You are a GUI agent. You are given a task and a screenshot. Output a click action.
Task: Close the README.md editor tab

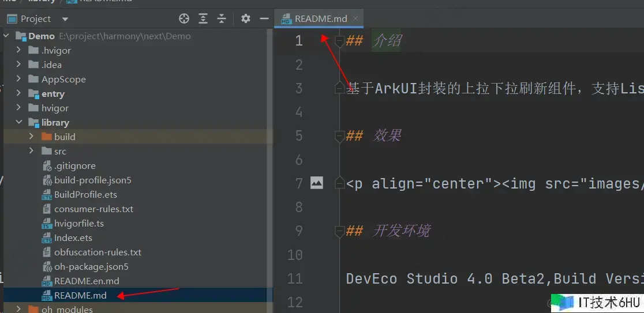[355, 18]
